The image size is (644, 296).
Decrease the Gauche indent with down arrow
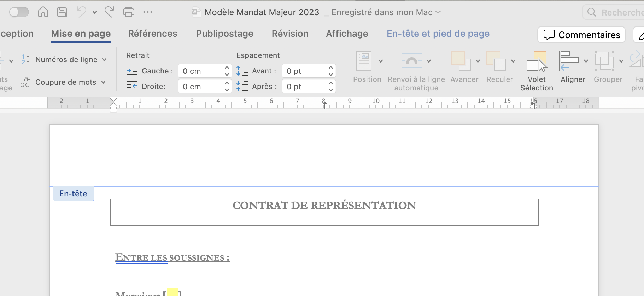click(x=227, y=75)
